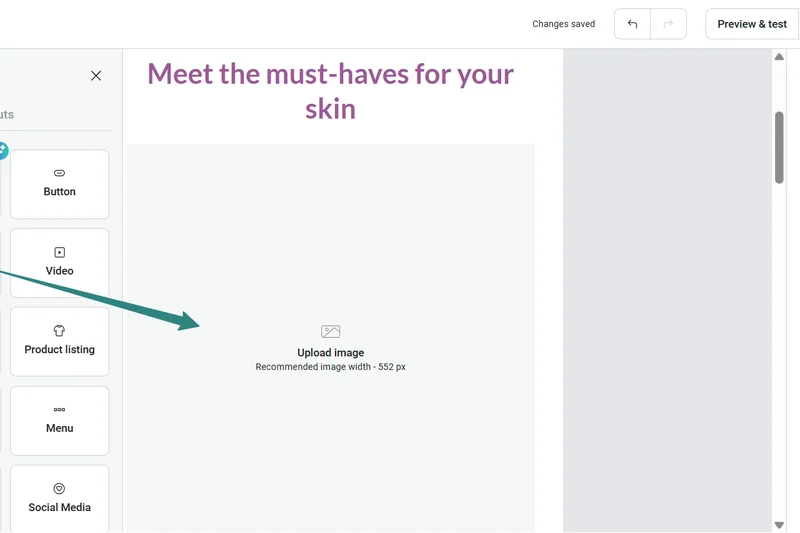Select the Product listing t-shirt icon
Viewport: 800px width, 533px height.
click(x=59, y=331)
